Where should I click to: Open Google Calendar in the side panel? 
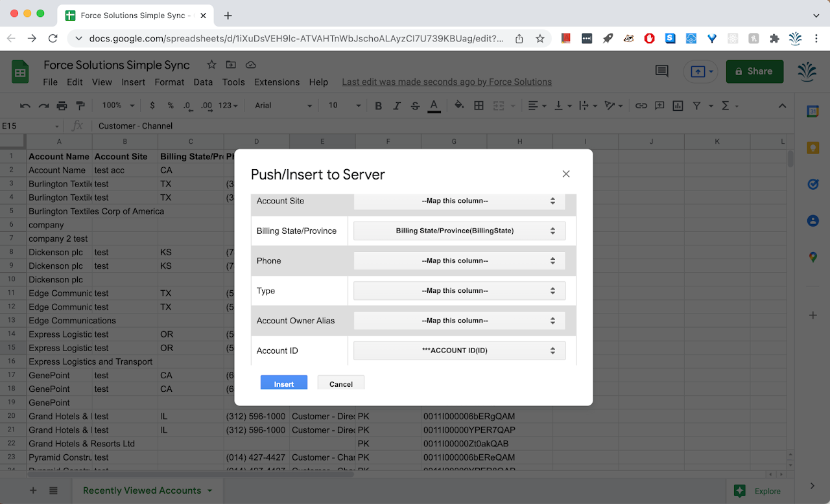click(813, 112)
